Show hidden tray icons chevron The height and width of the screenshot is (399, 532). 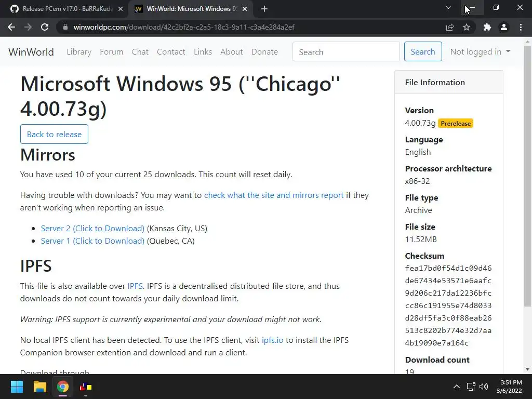(x=457, y=387)
